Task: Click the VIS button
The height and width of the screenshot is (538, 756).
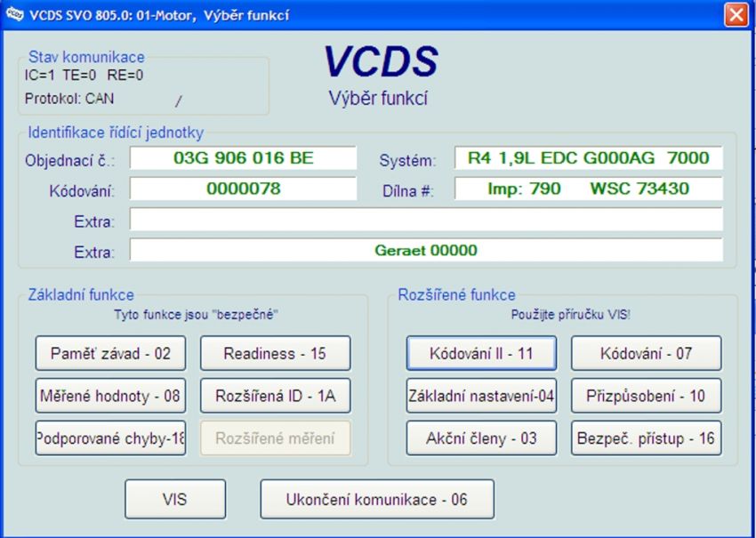Action: pyautogui.click(x=175, y=499)
